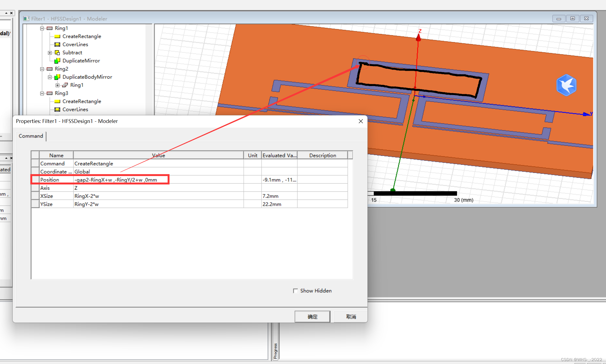606x364 pixels.
Task: Select the Subtract operation icon
Action: (57, 53)
